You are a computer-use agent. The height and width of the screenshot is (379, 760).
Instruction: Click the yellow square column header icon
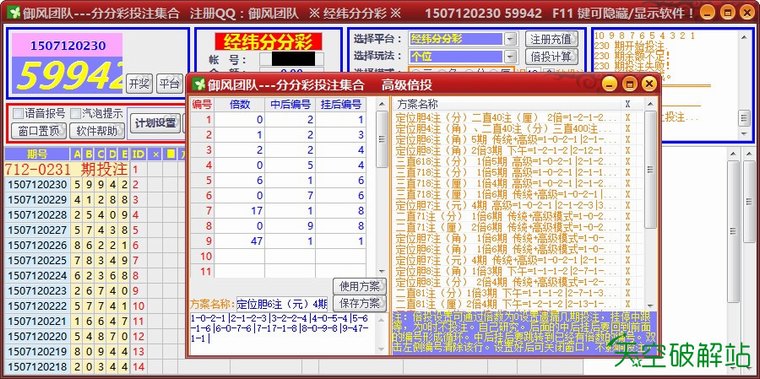pyautogui.click(x=170, y=155)
